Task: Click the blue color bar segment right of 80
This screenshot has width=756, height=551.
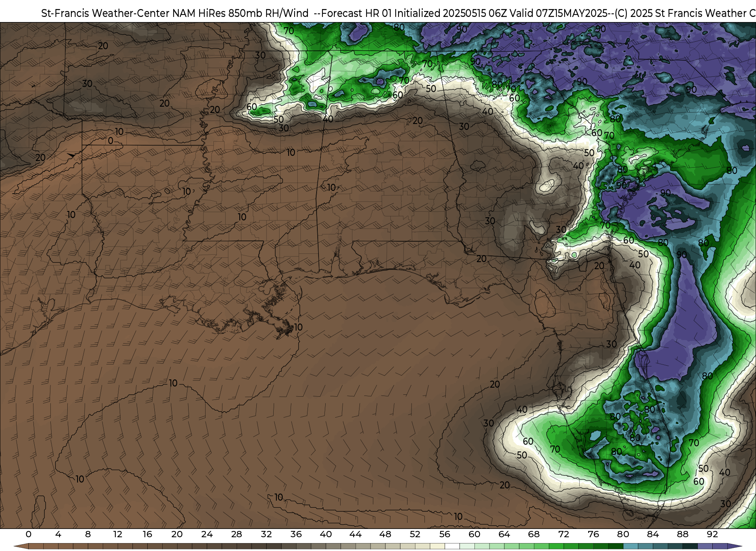Action: coord(630,546)
